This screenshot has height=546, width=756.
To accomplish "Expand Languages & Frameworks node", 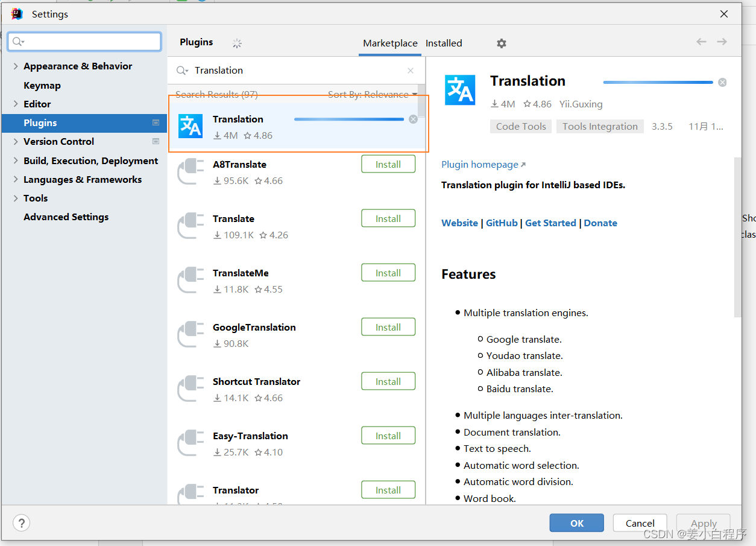I will [x=16, y=179].
